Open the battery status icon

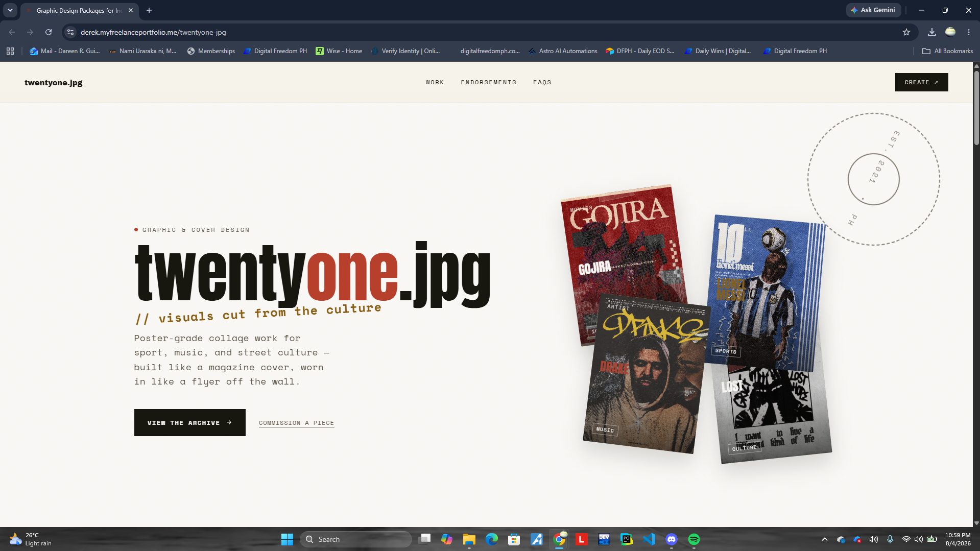pyautogui.click(x=932, y=539)
